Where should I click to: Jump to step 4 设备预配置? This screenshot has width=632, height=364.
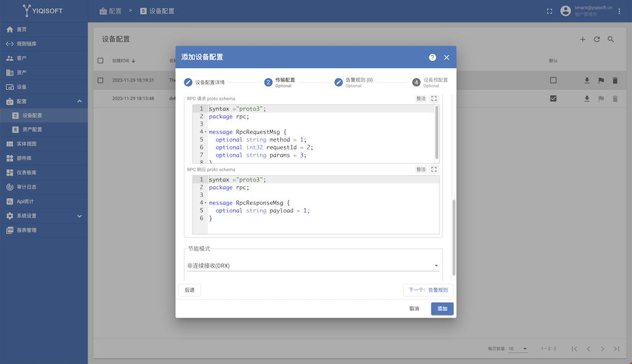click(x=430, y=82)
